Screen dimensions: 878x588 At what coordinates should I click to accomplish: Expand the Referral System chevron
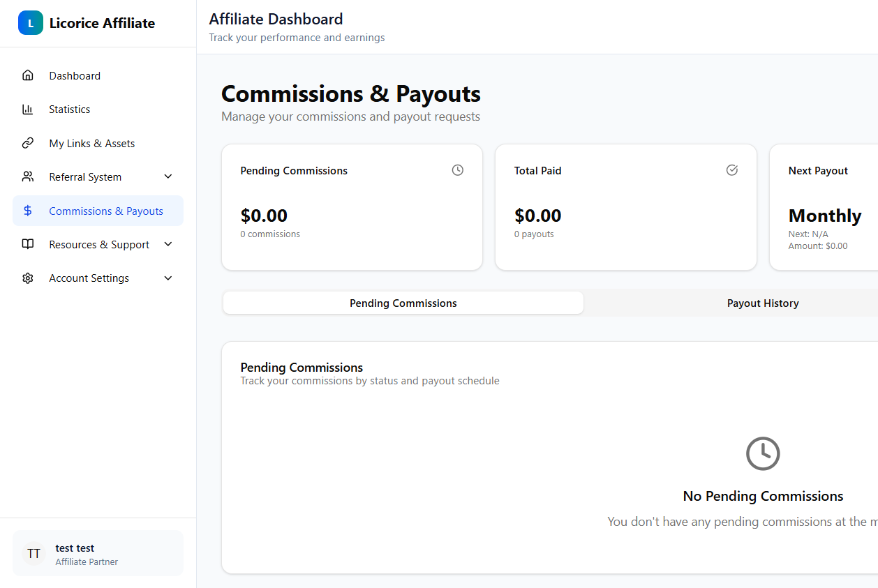(x=168, y=177)
